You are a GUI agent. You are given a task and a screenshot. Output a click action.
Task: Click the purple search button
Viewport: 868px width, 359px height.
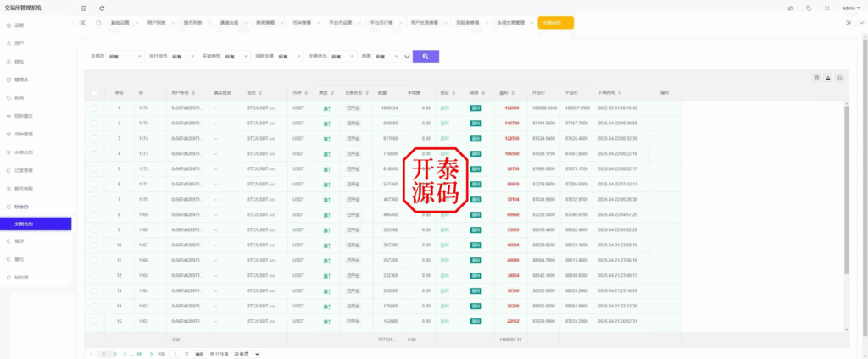[x=426, y=56]
